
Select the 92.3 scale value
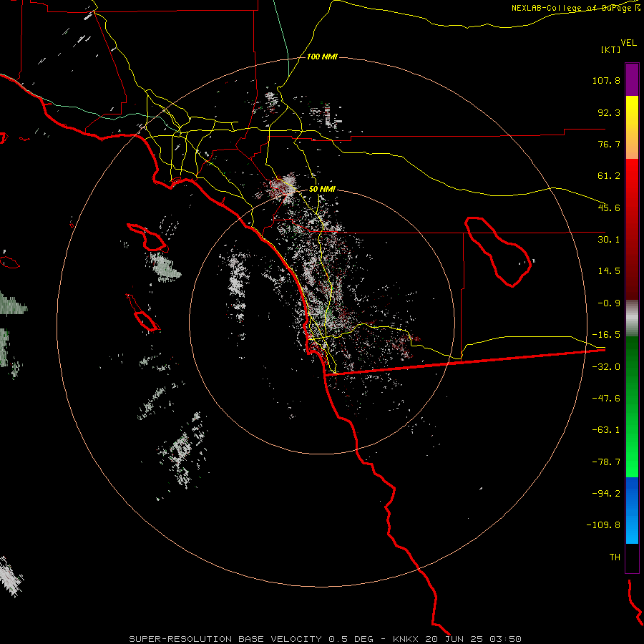(x=609, y=112)
